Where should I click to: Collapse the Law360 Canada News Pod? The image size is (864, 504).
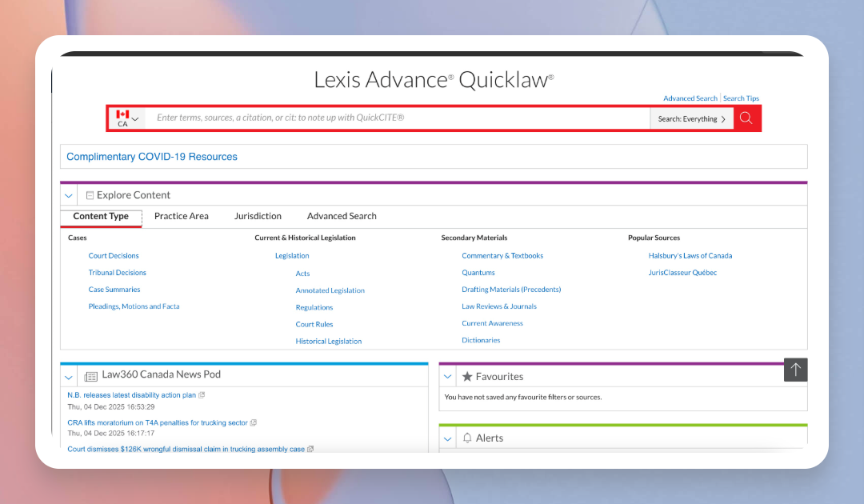(69, 376)
